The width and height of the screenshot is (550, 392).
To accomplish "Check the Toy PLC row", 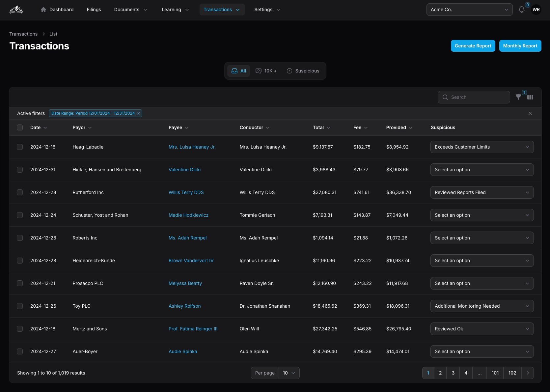I will (20, 306).
